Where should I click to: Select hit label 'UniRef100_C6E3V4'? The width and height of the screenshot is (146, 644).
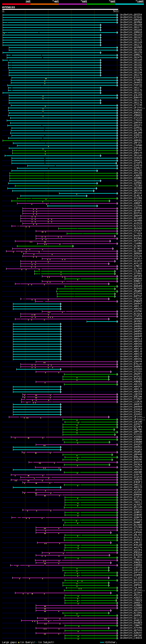point(131,394)
